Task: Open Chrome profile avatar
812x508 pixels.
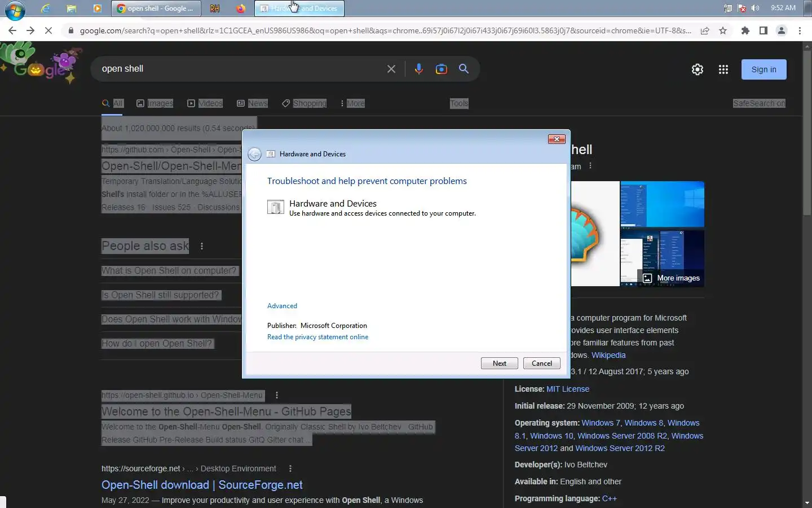Action: (x=782, y=30)
